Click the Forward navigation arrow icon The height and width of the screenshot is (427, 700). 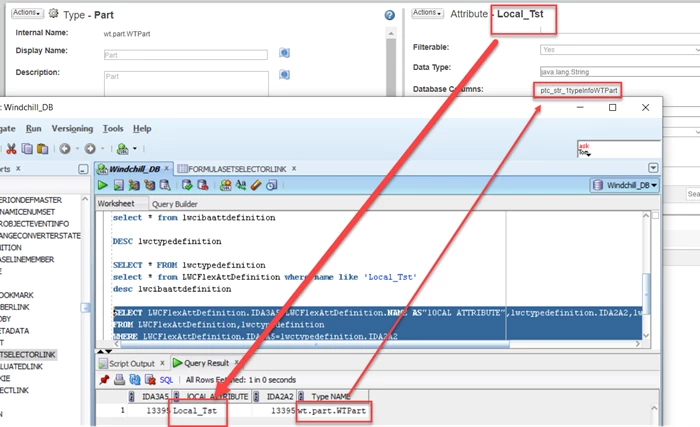(90, 149)
